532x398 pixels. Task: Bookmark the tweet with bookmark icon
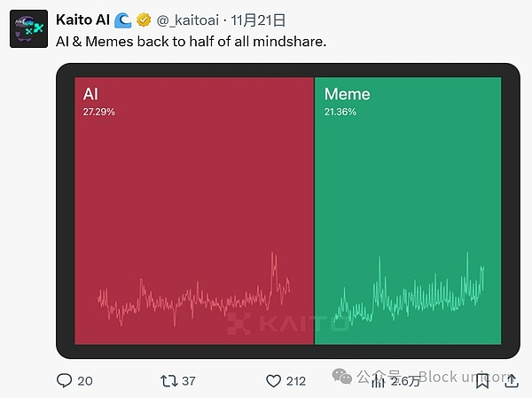[481, 380]
